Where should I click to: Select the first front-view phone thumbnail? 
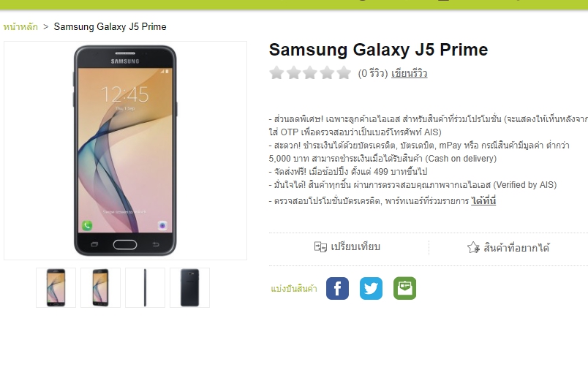pos(56,287)
